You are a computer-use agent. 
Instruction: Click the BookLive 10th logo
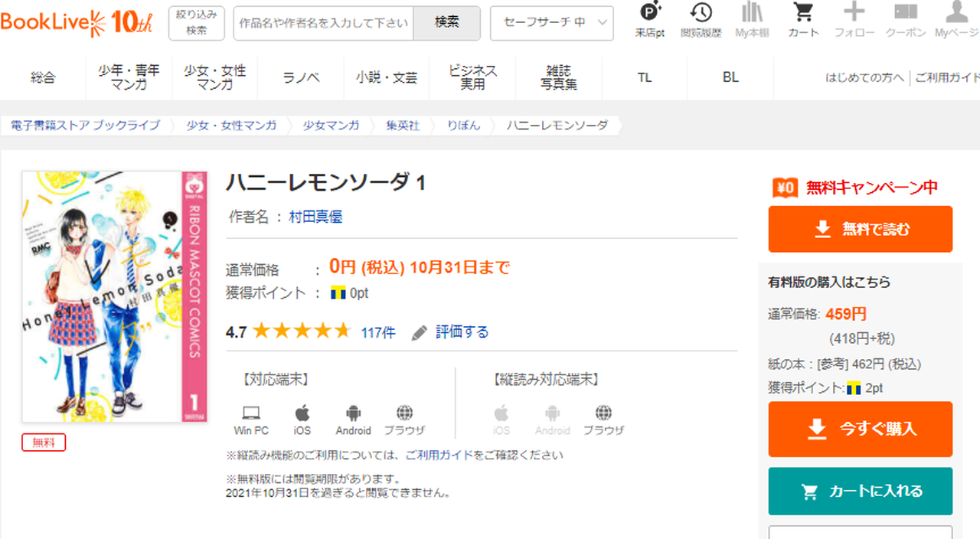click(x=77, y=22)
